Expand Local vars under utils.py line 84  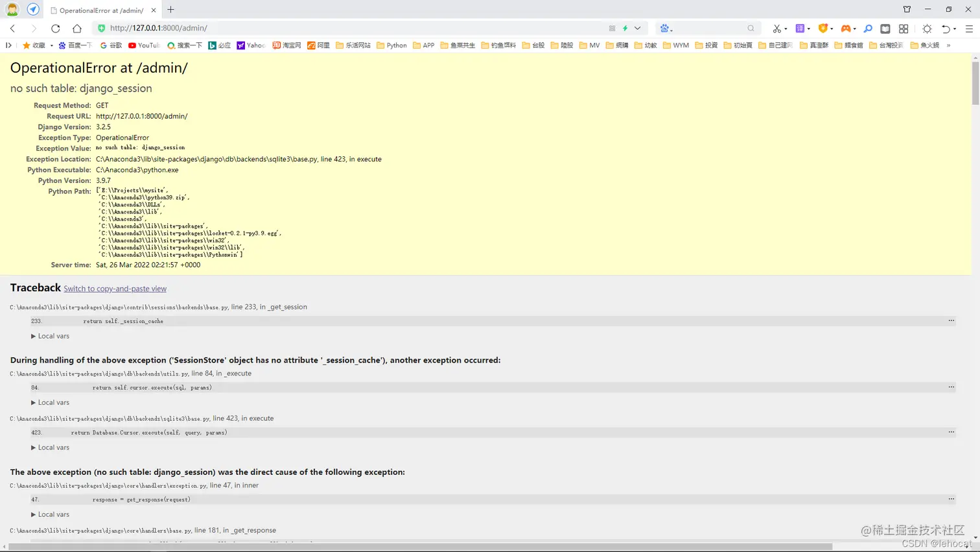tap(50, 402)
